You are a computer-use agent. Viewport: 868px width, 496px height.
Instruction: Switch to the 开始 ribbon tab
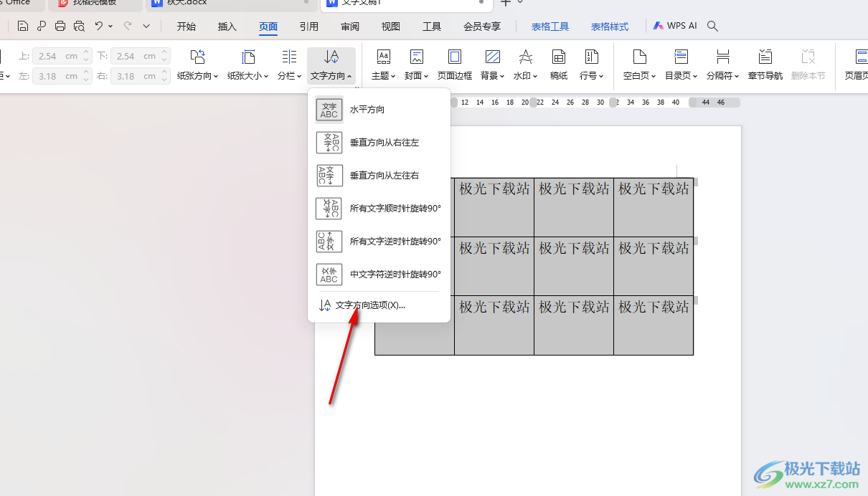click(187, 27)
